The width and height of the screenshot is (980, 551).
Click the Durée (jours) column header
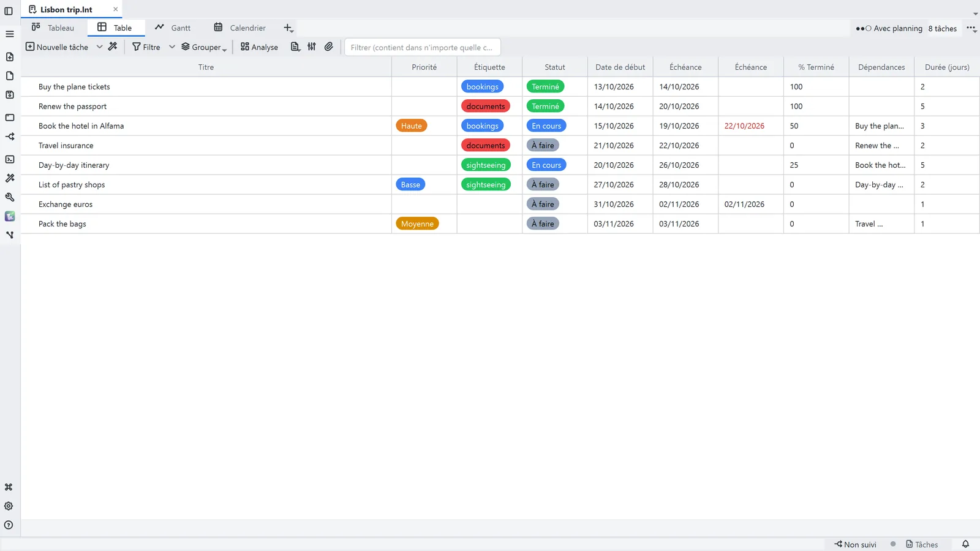coord(947,67)
